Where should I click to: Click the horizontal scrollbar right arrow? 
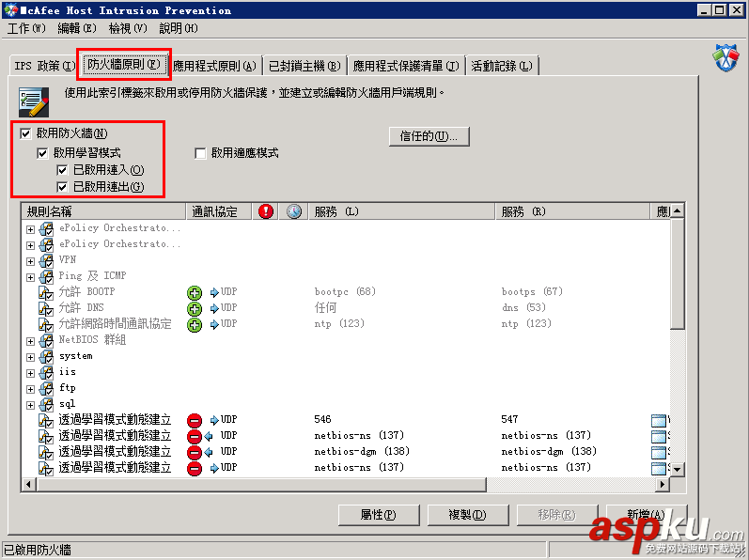662,485
